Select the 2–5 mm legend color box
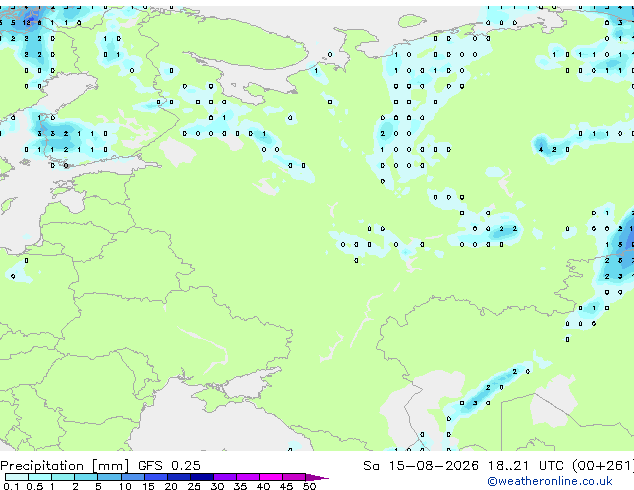 tap(86, 477)
